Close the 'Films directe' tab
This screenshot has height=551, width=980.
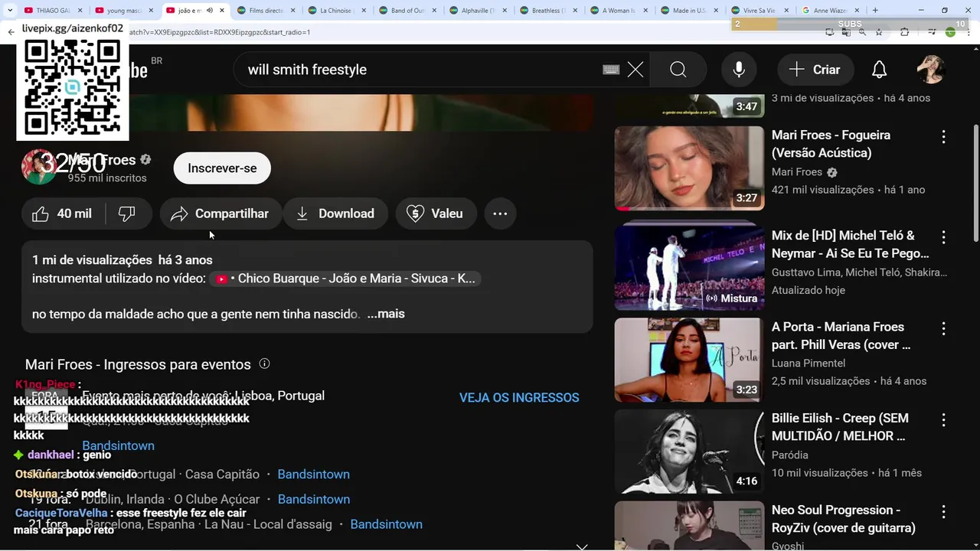click(x=292, y=11)
